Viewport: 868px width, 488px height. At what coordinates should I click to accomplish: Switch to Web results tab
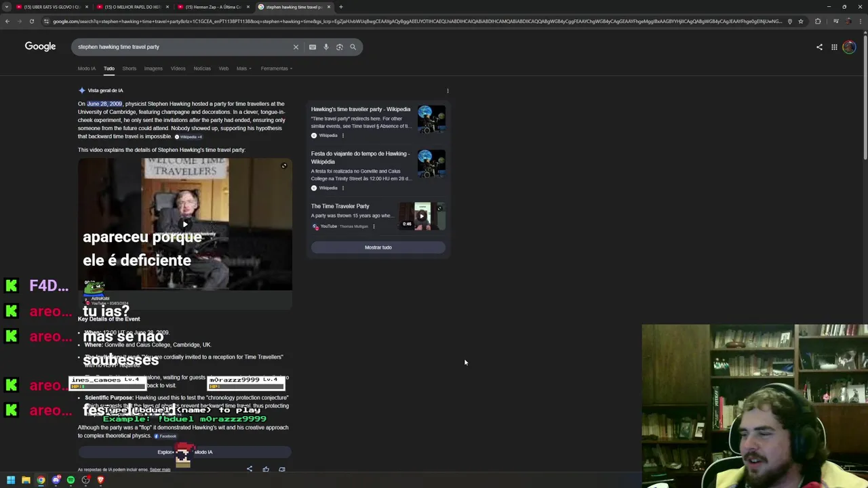click(x=224, y=68)
